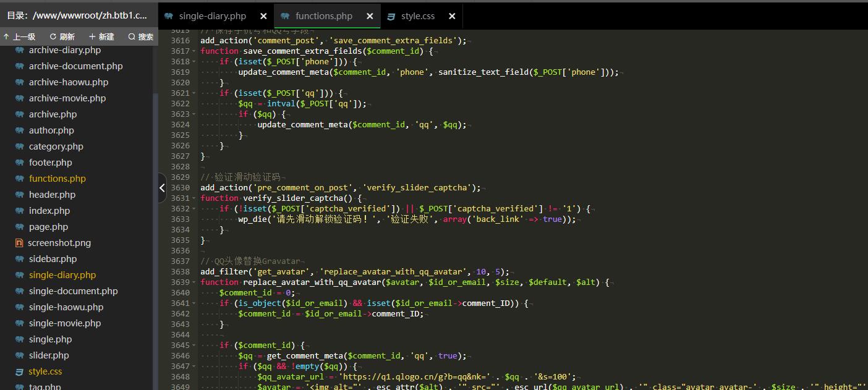Open archive-document.php in file tree
This screenshot has height=390, width=868.
75,66
